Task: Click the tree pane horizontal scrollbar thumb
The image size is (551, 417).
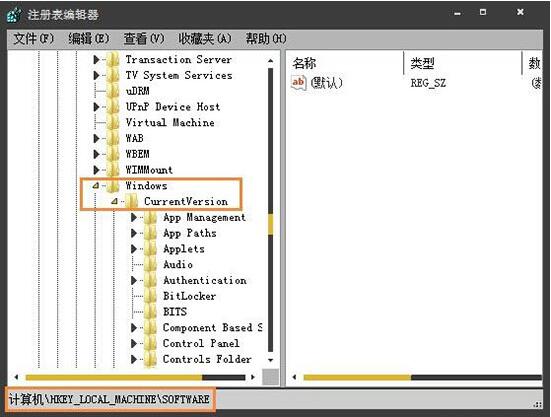Action: pyautogui.click(x=114, y=377)
